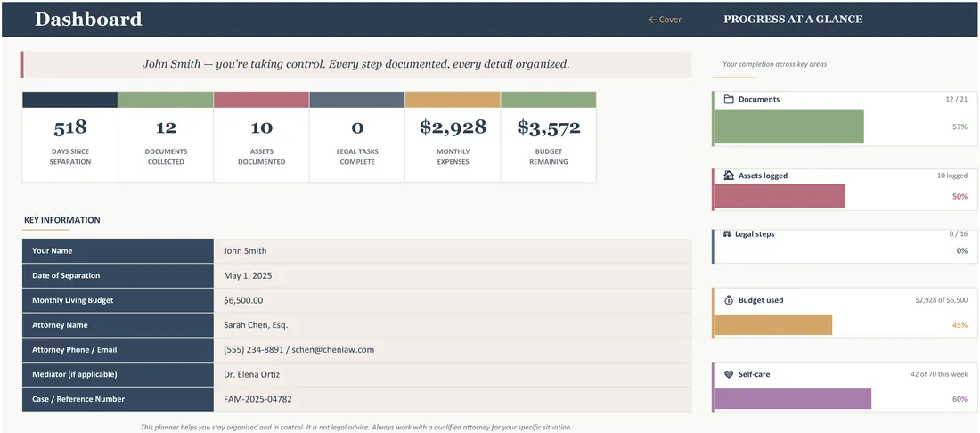Image resolution: width=980 pixels, height=433 pixels.
Task: Click the Legal steps 0 / 16 count
Action: (x=959, y=234)
